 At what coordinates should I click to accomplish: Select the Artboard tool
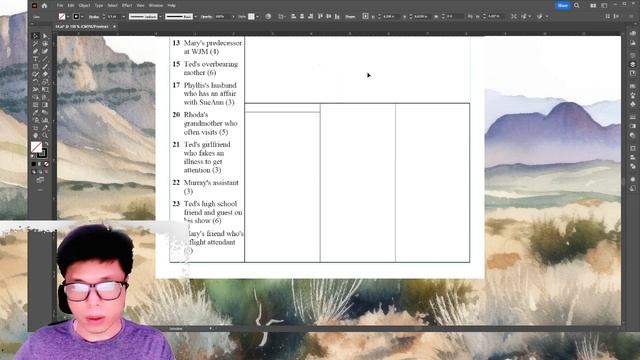point(36,127)
